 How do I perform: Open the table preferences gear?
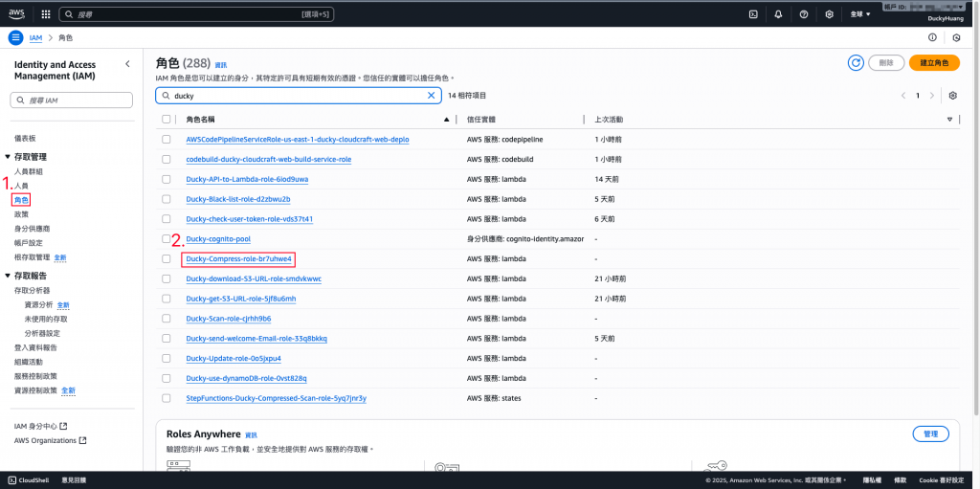click(953, 96)
